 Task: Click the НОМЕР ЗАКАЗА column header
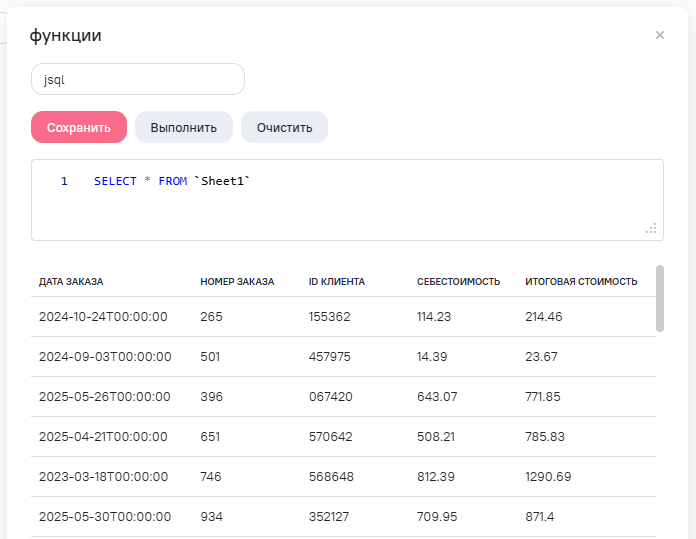pos(237,282)
